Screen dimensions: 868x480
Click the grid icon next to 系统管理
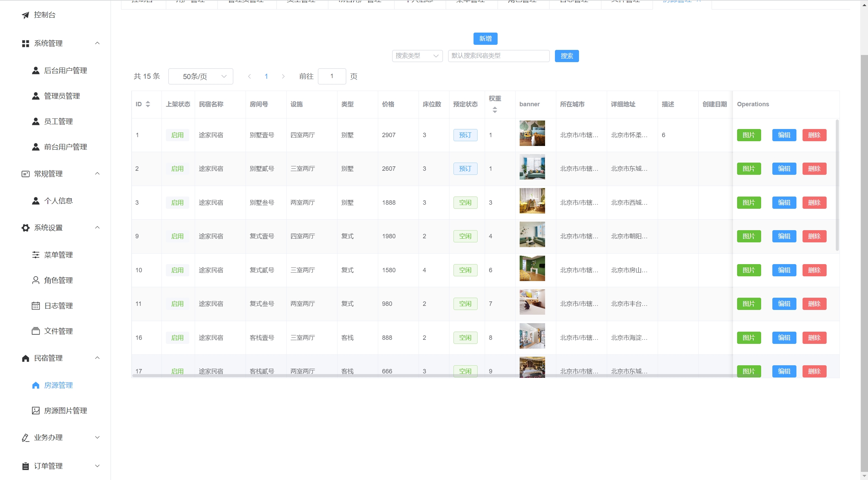[x=25, y=43]
